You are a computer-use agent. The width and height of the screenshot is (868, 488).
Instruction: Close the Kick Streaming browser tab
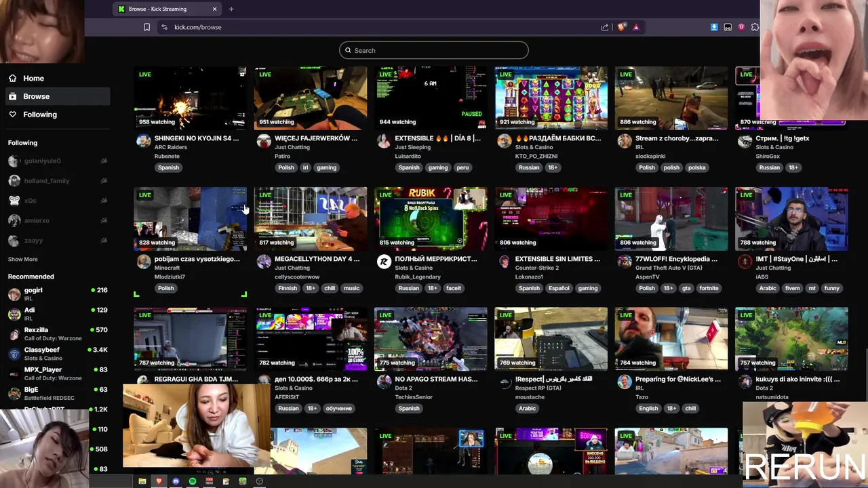pyautogui.click(x=214, y=9)
